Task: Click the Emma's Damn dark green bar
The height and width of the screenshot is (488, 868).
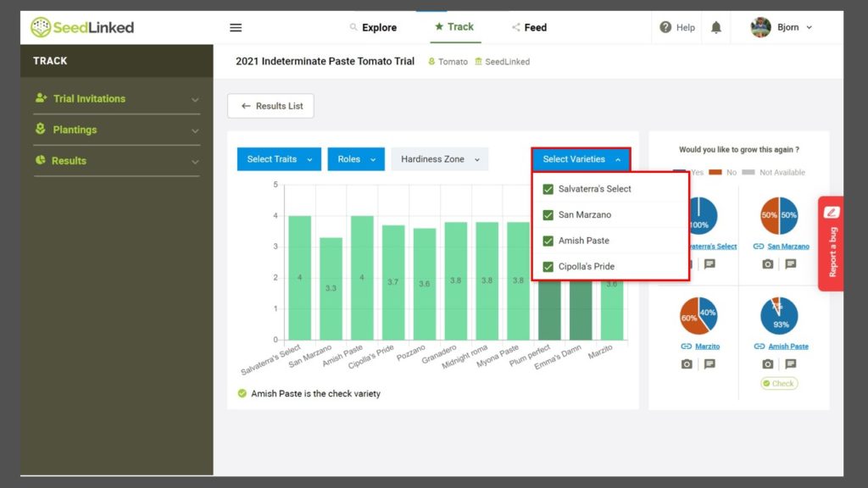Action: click(x=581, y=310)
